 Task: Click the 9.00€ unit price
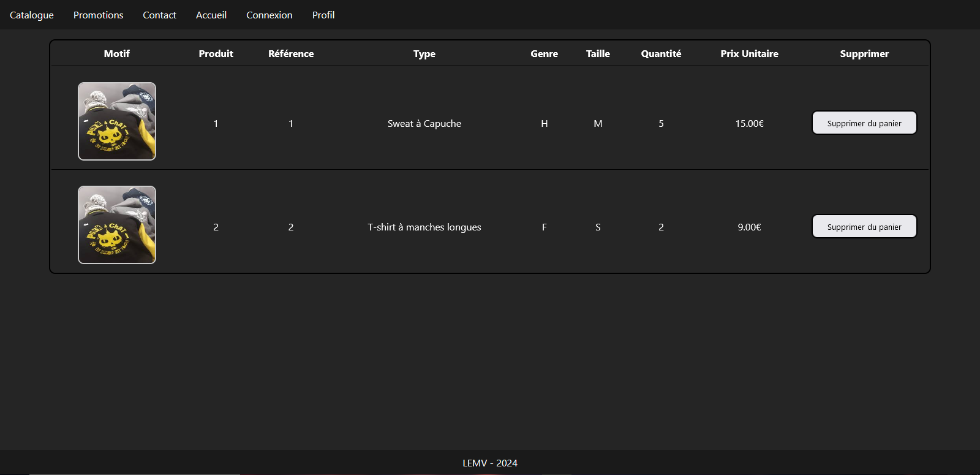pos(749,227)
